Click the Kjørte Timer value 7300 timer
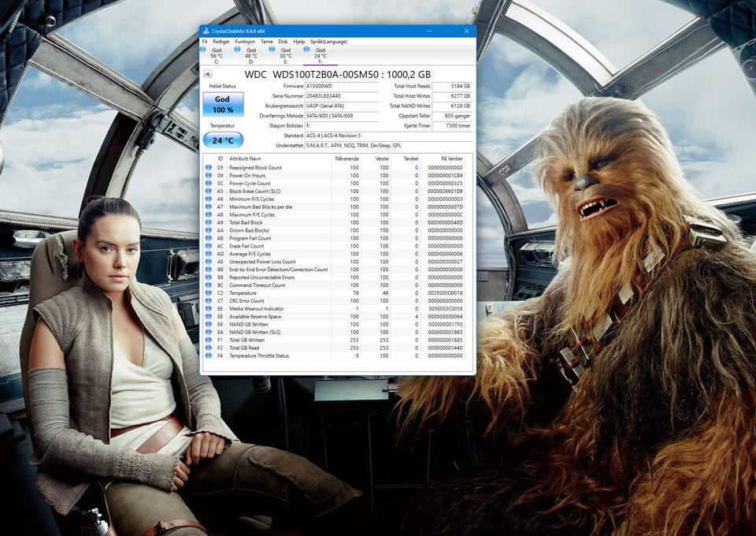This screenshot has width=756, height=536. point(452,125)
